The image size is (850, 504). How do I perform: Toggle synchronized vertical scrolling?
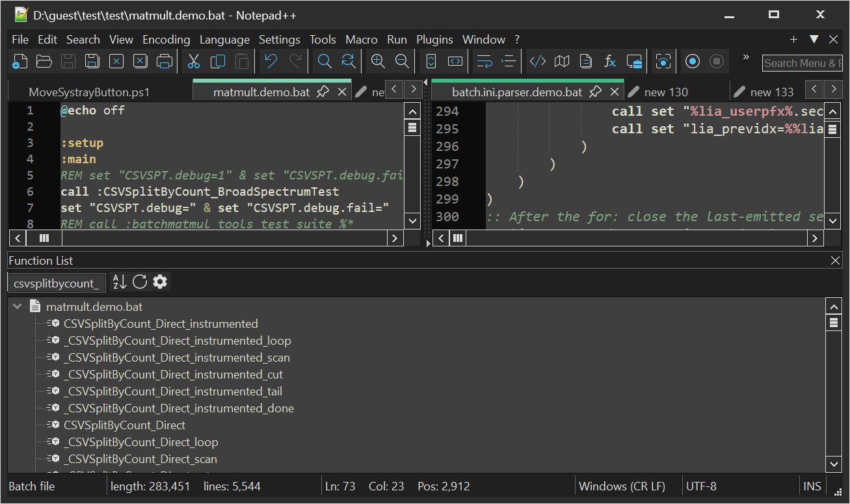click(x=431, y=62)
